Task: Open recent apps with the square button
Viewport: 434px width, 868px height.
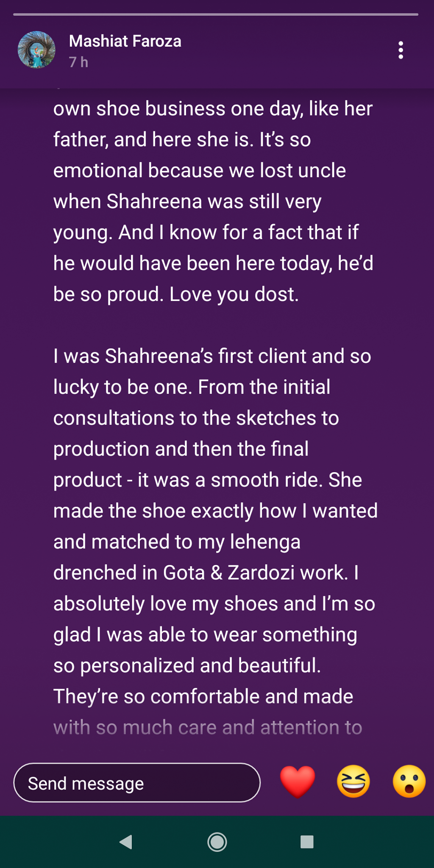Action: tap(307, 842)
